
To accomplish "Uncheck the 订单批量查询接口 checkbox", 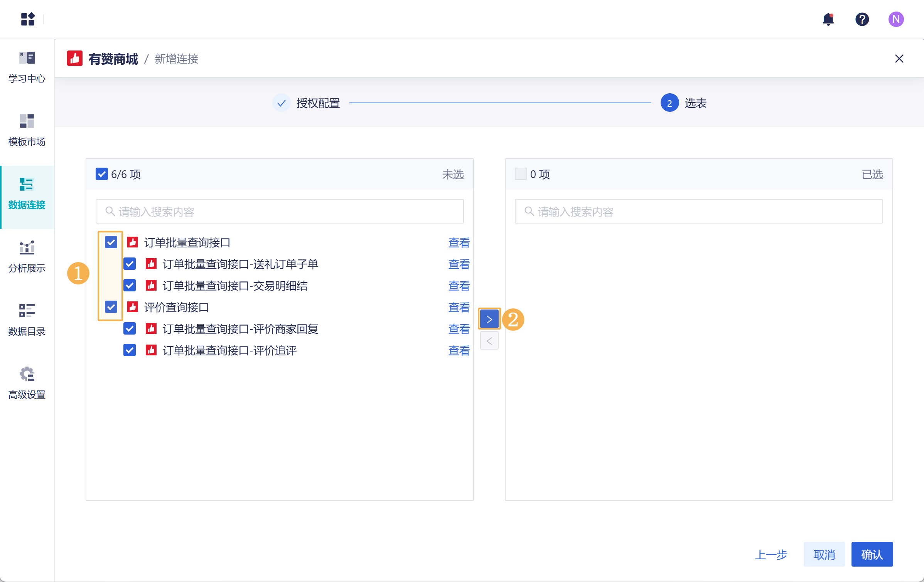I will pos(111,242).
